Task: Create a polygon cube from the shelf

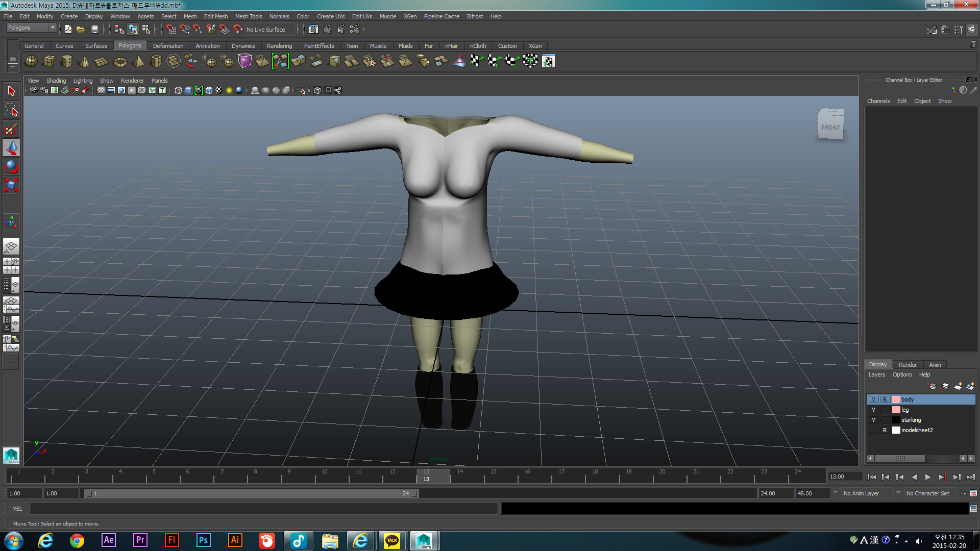Action: coord(49,61)
